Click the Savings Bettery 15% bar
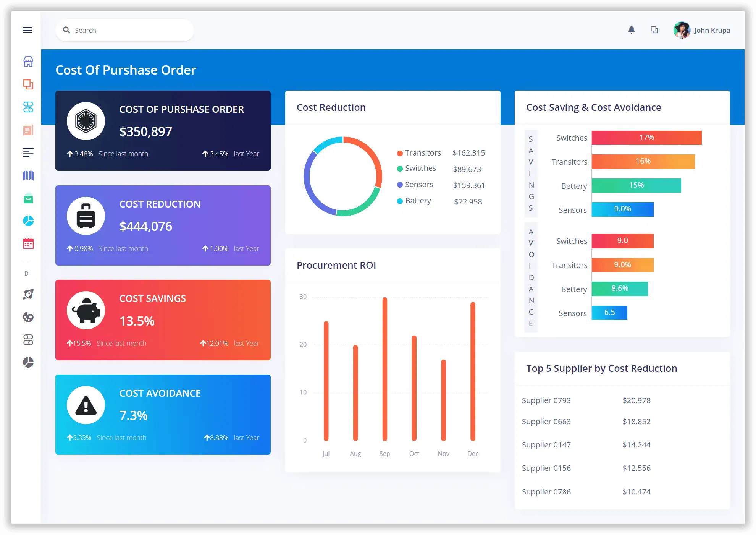Image resolution: width=756 pixels, height=535 pixels. [636, 185]
